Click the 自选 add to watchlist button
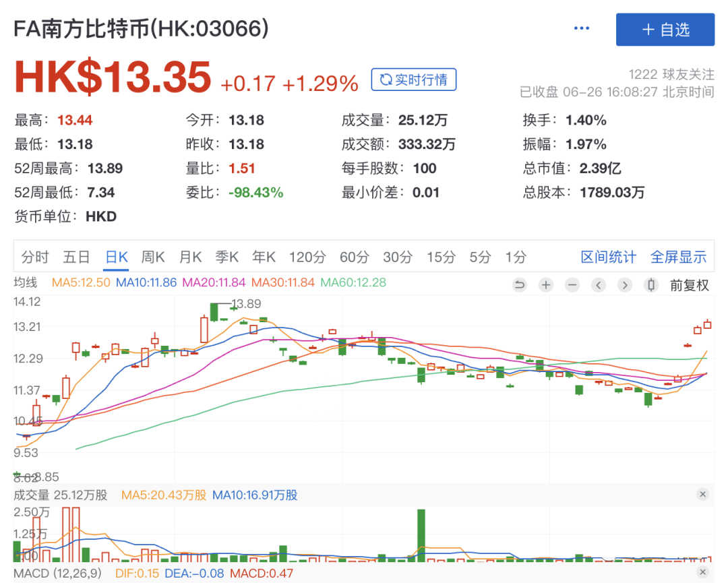Viewport: 728px width, 583px height. pos(665,30)
